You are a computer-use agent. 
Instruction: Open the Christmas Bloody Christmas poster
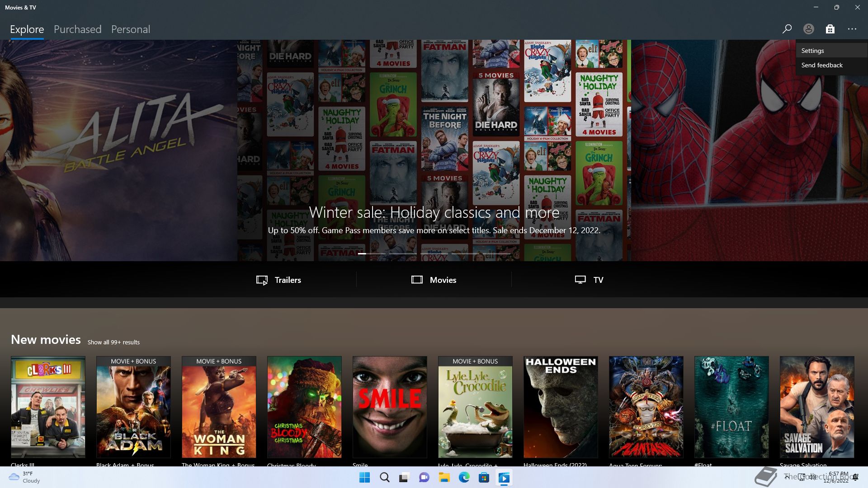pos(304,407)
